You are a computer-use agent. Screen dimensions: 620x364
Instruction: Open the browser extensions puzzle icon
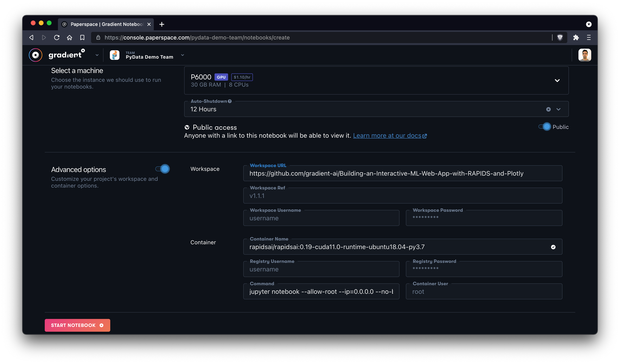coord(576,37)
